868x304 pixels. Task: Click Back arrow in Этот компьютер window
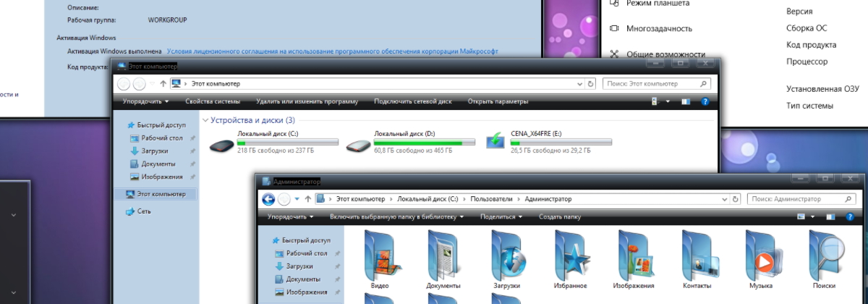(124, 84)
